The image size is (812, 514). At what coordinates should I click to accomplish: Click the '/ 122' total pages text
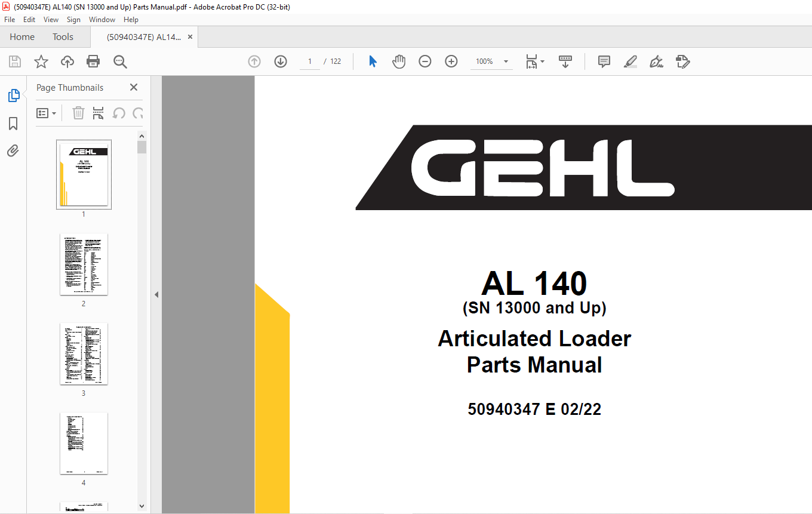click(x=333, y=61)
